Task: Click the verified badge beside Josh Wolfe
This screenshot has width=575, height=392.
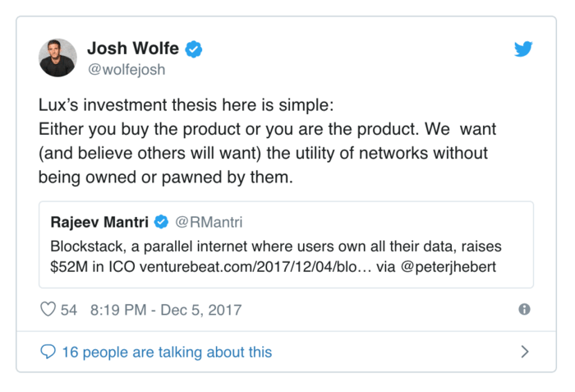Action: tap(193, 50)
